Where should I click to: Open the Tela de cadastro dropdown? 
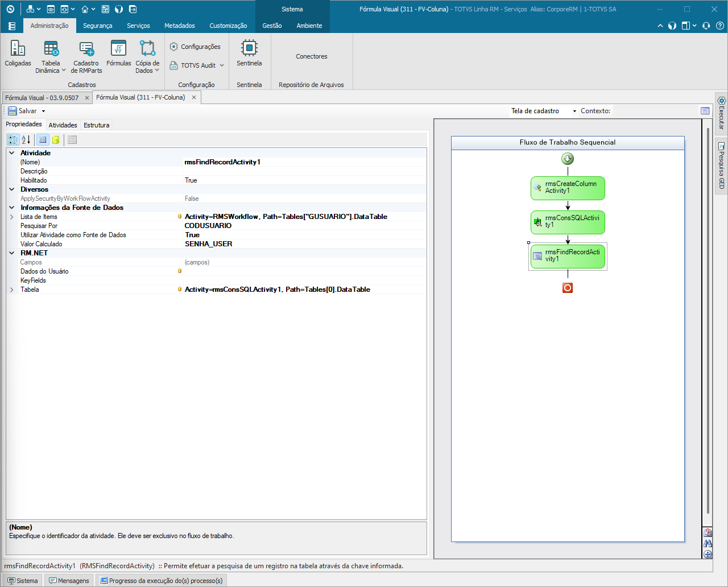click(x=574, y=111)
